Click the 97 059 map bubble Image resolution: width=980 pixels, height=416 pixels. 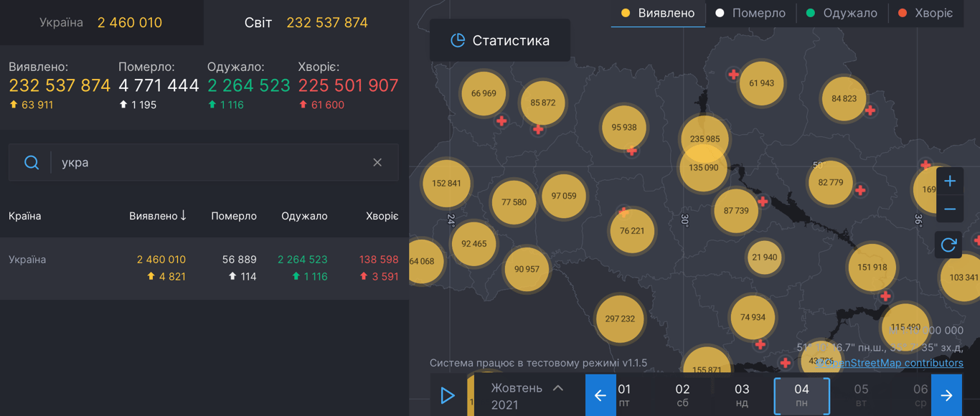pyautogui.click(x=564, y=196)
